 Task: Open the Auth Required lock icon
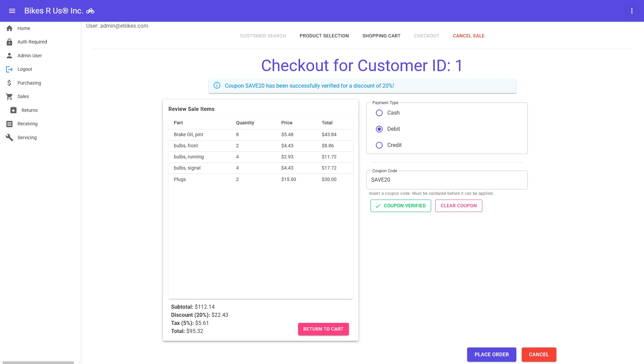pyautogui.click(x=10, y=42)
